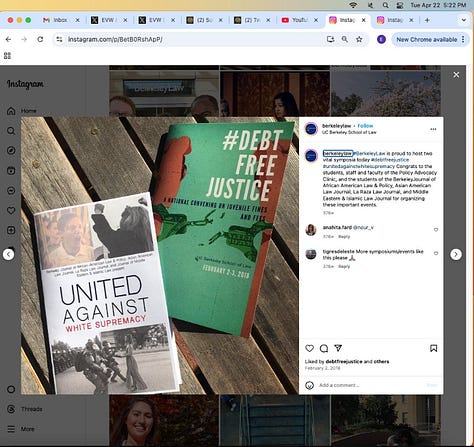This screenshot has height=447, width=474.
Task: Open debtfreejustice in Liked by line
Action: click(x=344, y=362)
